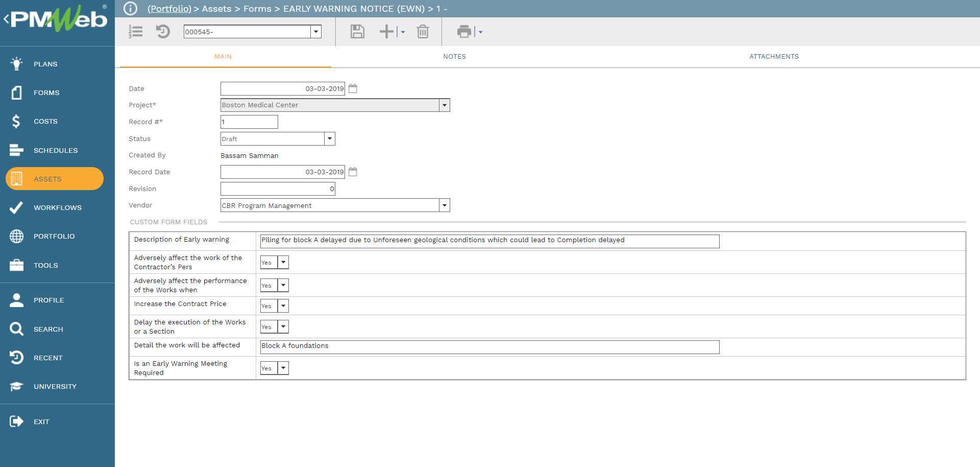Open the Tools menu label
Viewport: 980px width, 467px height.
tap(46, 265)
